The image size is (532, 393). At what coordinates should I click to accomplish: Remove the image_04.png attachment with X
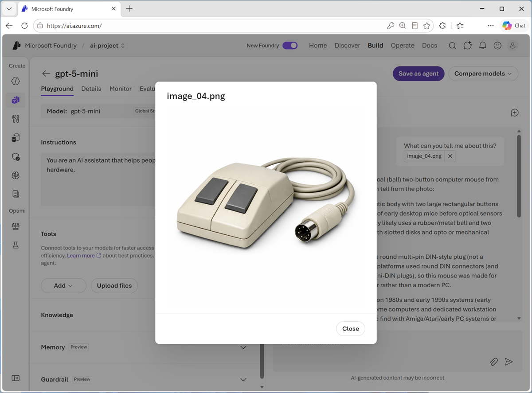pyautogui.click(x=450, y=156)
